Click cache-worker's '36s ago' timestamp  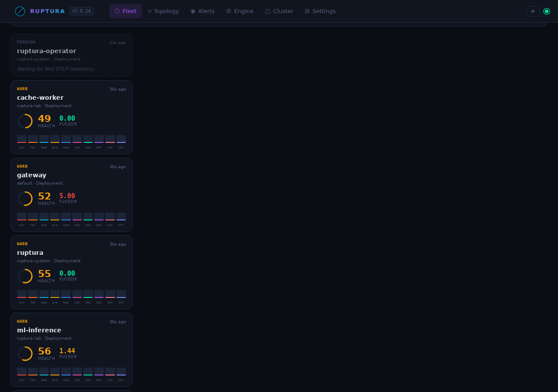click(118, 89)
